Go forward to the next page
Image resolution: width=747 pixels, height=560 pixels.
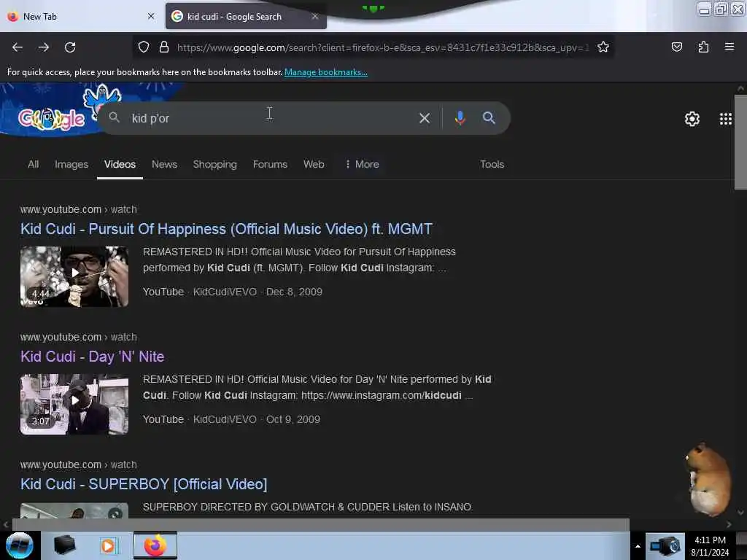pyautogui.click(x=44, y=47)
